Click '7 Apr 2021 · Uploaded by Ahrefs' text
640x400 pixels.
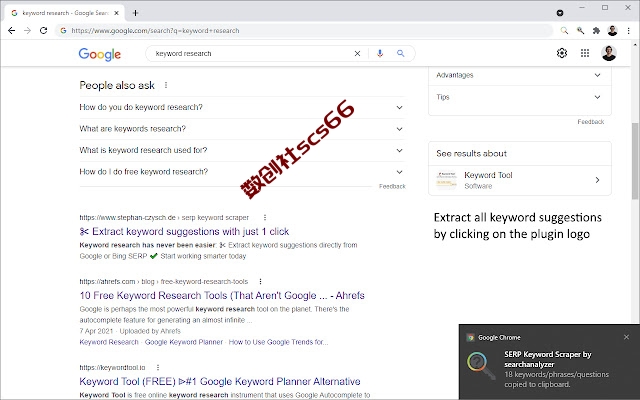[x=130, y=331]
